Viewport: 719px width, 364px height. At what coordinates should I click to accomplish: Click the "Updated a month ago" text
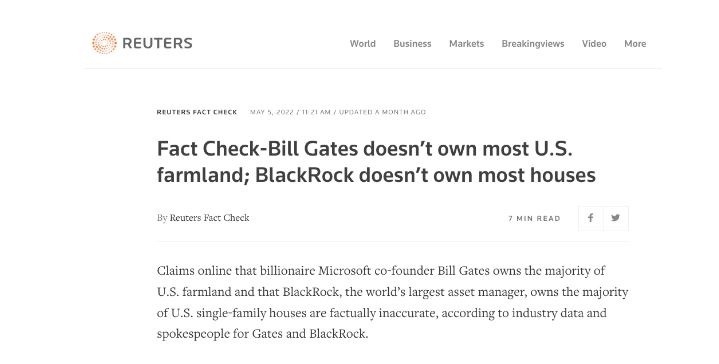coord(382,112)
